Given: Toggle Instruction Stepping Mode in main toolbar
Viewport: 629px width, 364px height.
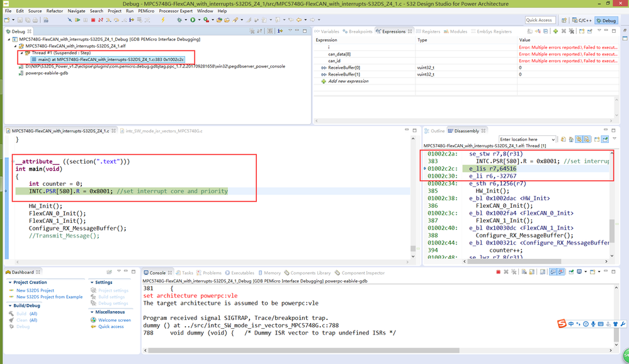Looking at the screenshot, I should (x=131, y=20).
